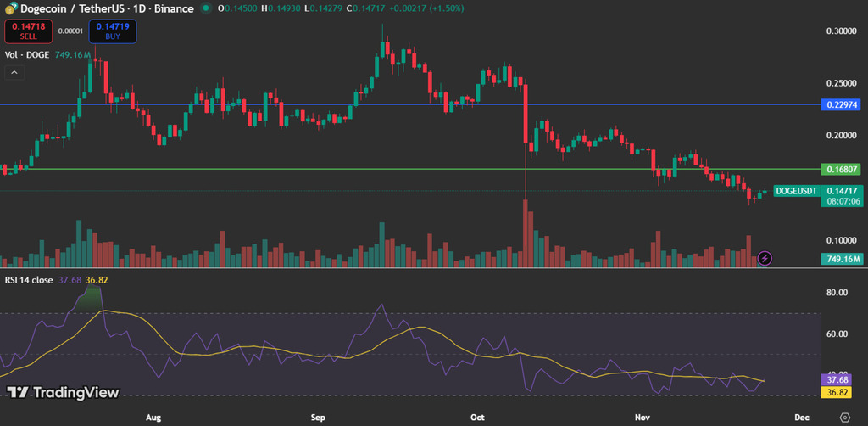This screenshot has height=426, width=868.
Task: Click the TradingView logo
Action: (x=64, y=392)
